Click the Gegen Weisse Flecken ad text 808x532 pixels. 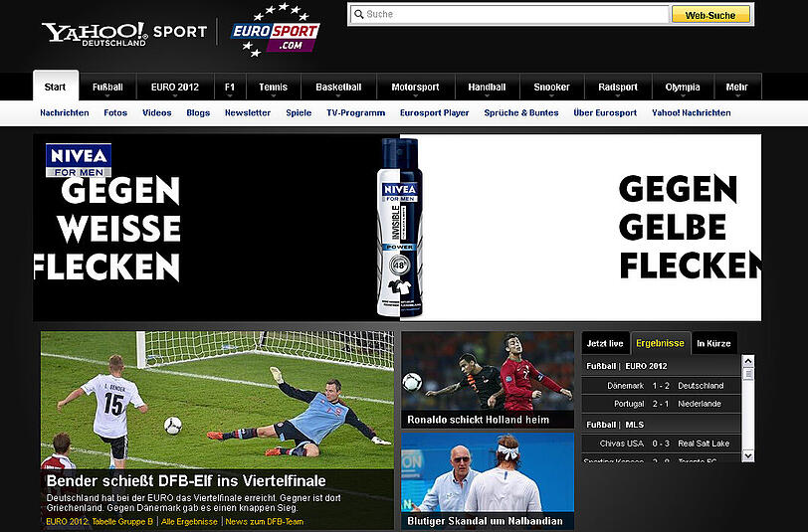(107, 229)
